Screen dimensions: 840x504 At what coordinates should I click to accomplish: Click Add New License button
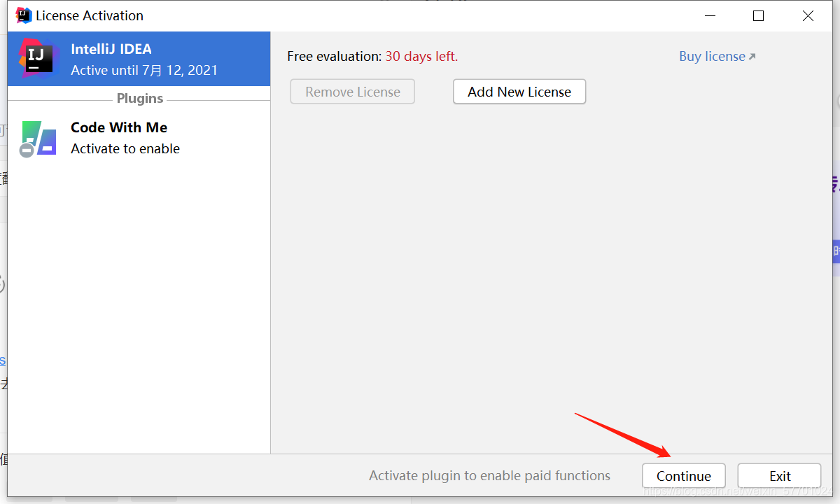519,92
